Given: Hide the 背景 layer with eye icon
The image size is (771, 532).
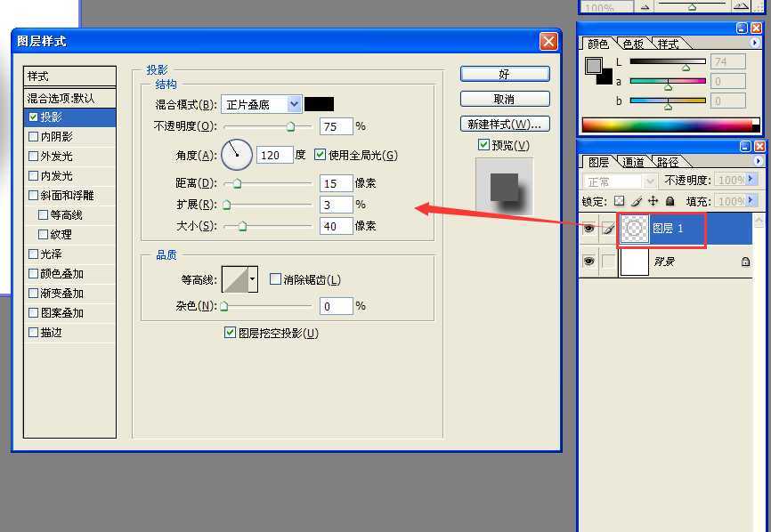Looking at the screenshot, I should click(588, 262).
